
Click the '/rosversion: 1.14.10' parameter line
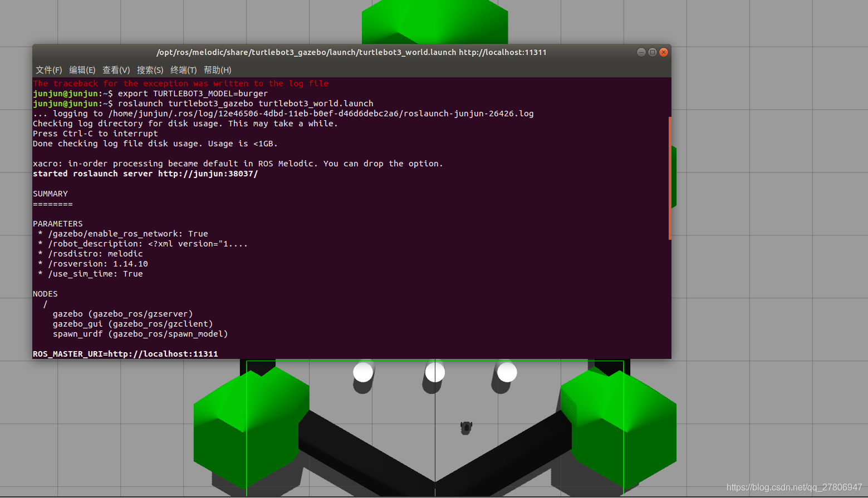(93, 264)
